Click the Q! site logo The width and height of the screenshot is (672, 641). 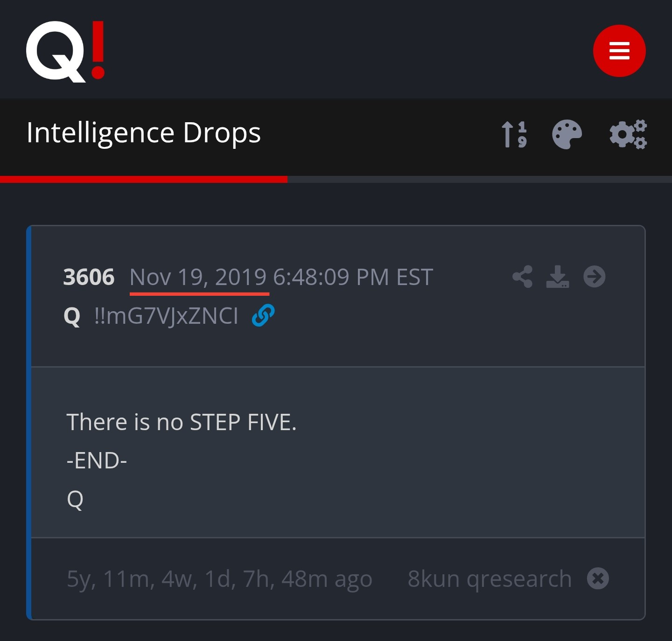pos(65,51)
